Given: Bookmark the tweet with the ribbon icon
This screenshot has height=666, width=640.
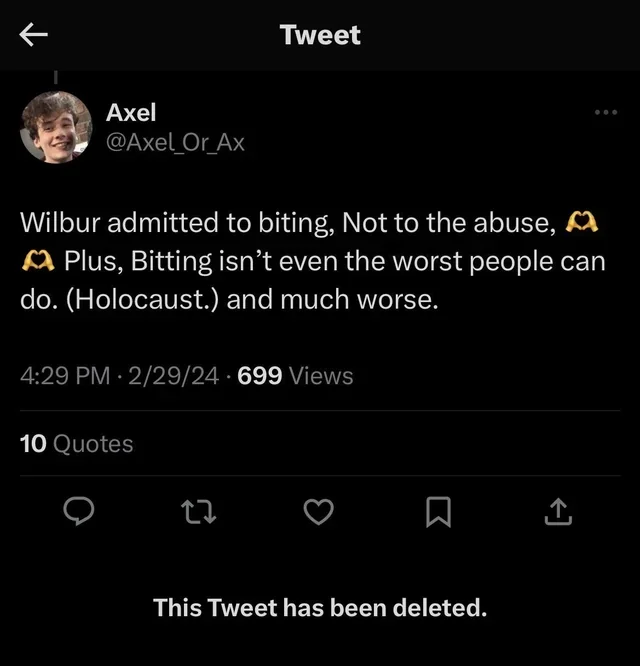Looking at the screenshot, I should click(438, 512).
